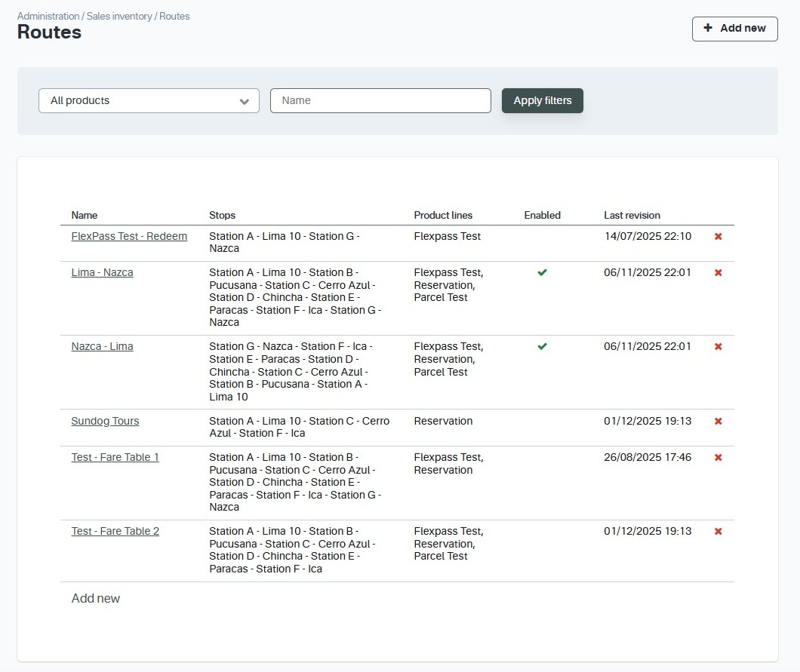Image resolution: width=800 pixels, height=672 pixels.
Task: Delete the FlexPass Test - Redeem route
Action: click(718, 236)
